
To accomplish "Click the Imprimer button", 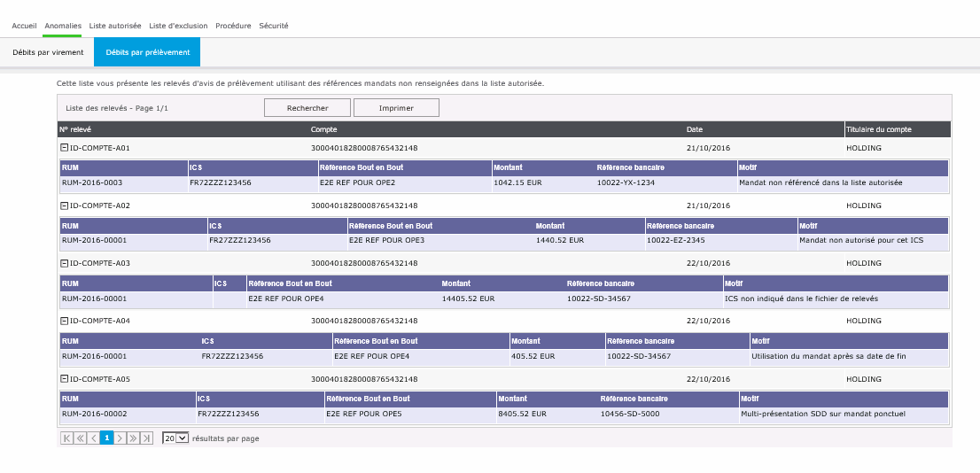I will click(x=396, y=108).
